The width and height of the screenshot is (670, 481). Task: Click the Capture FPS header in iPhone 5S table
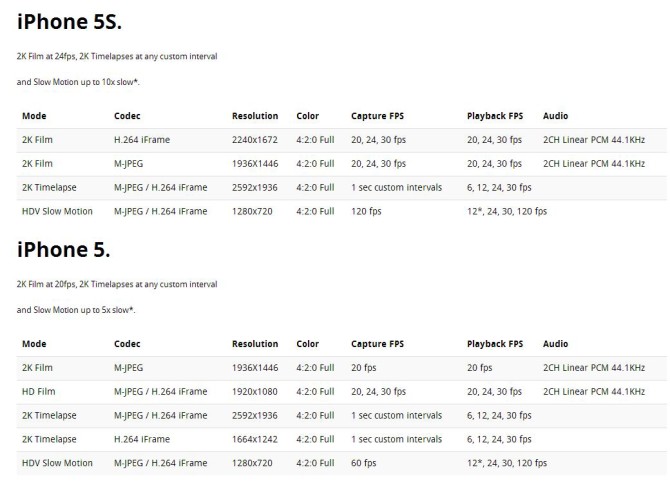377,116
